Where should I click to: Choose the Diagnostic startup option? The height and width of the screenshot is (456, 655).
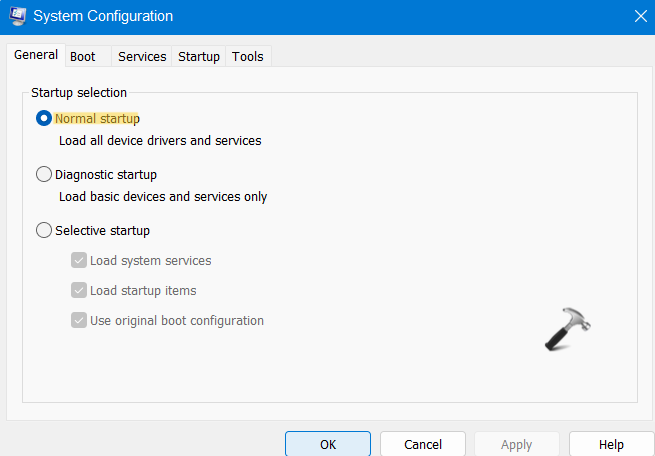44,174
